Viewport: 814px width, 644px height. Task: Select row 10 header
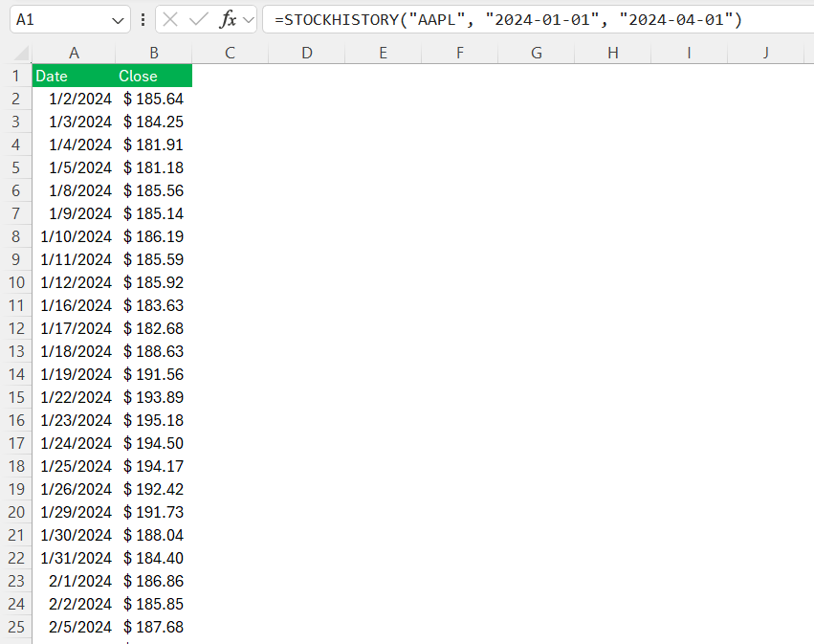(x=16, y=282)
